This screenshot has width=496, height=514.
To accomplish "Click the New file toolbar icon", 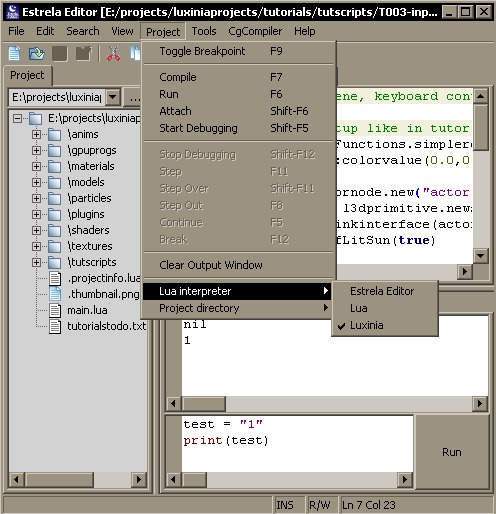I will [14, 53].
